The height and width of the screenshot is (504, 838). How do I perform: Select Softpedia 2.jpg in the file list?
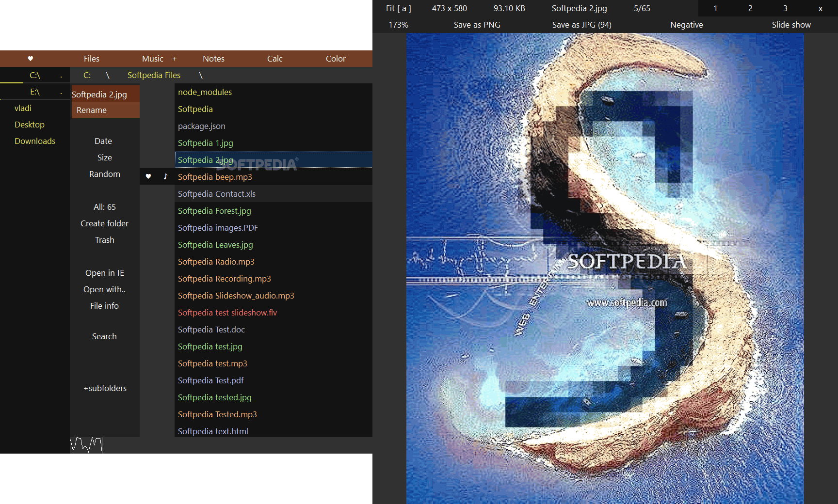click(x=273, y=160)
